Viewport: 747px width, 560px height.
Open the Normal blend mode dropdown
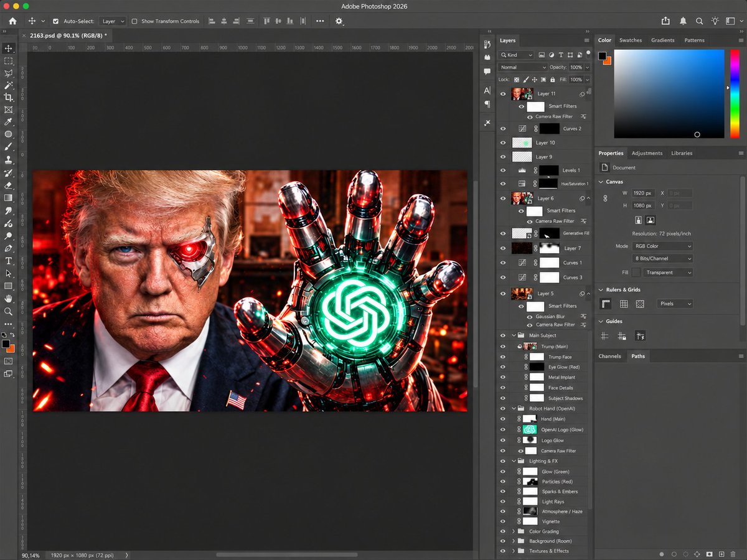[523, 67]
